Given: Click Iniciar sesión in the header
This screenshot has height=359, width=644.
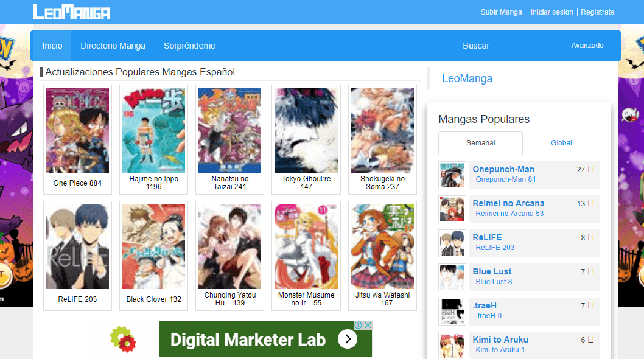Looking at the screenshot, I should [551, 12].
